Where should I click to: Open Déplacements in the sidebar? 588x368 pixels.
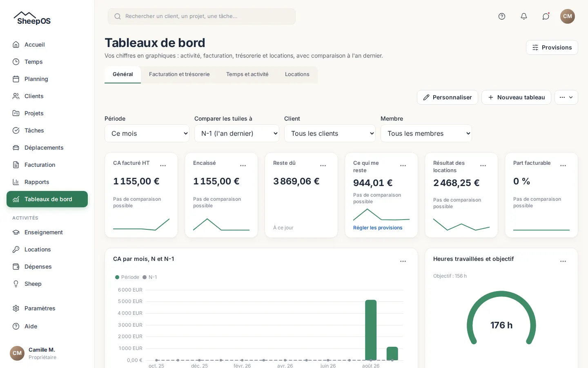point(47,148)
